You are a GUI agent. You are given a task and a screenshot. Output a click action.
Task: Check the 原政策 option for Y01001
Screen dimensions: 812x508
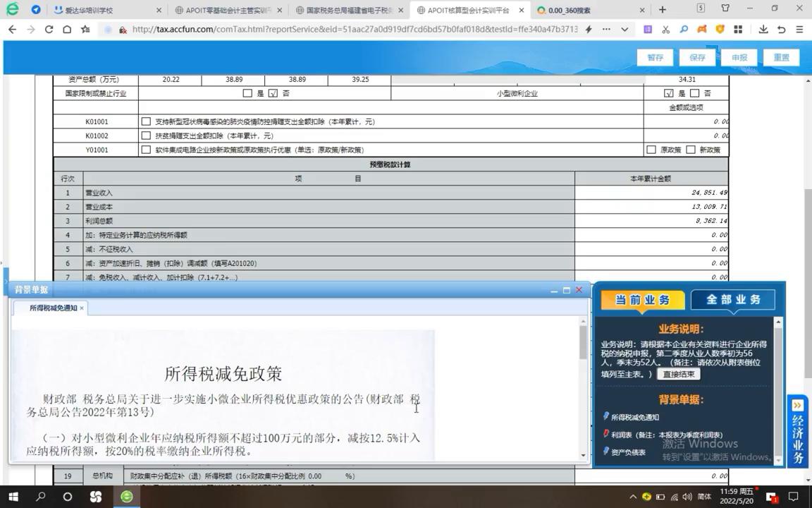click(x=651, y=149)
